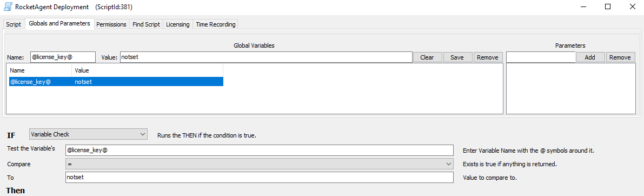This screenshot has width=644, height=196.
Task: Click Remove button under Parameters
Action: [x=620, y=57]
